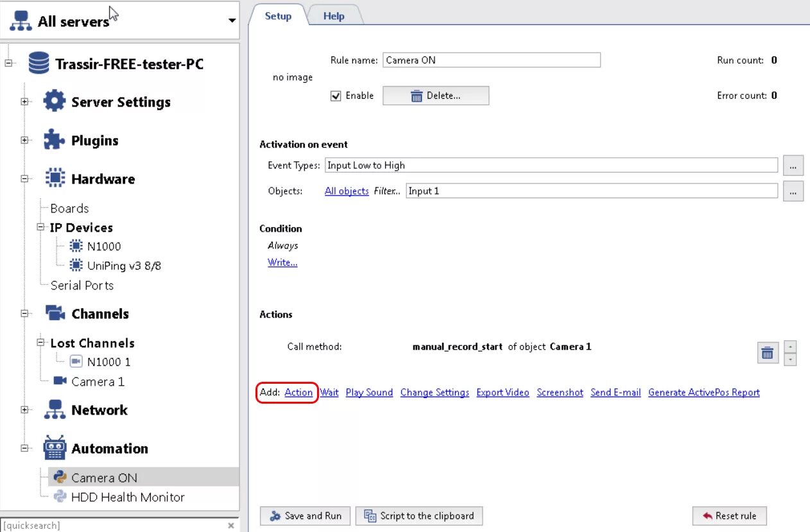The height and width of the screenshot is (532, 810).
Task: Collapse the Channels tree node
Action: 25,314
